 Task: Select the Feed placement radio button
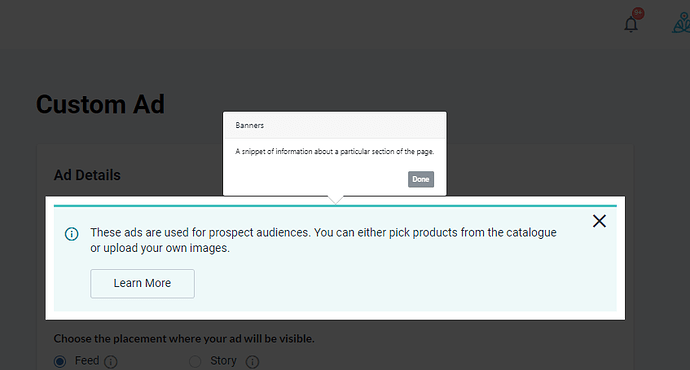60,362
